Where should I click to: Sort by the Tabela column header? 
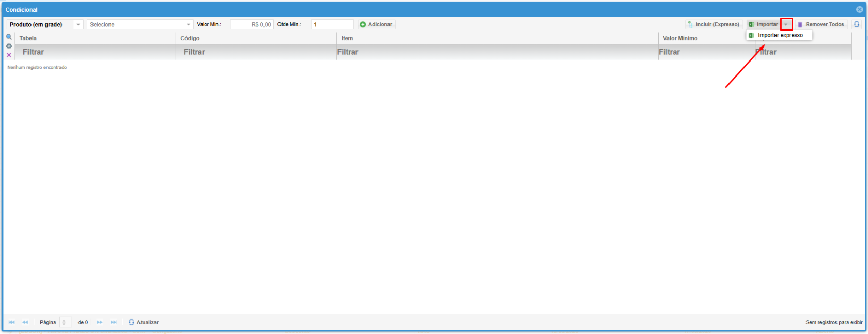pos(96,38)
